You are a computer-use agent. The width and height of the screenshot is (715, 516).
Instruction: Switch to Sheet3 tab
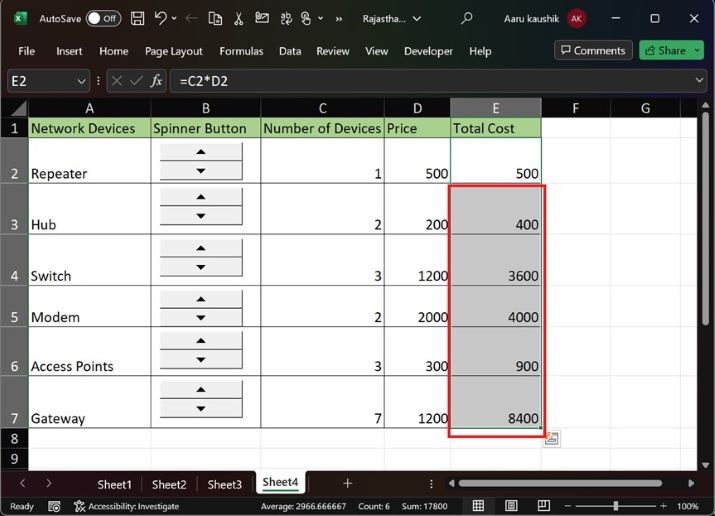click(x=224, y=484)
